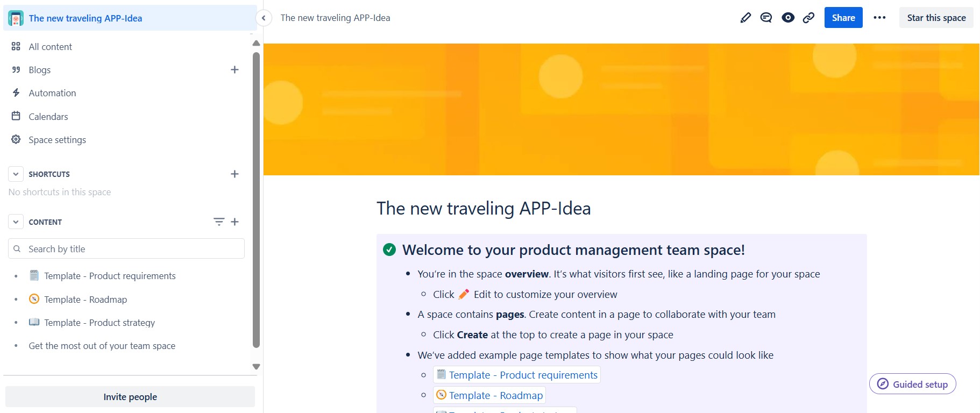Image resolution: width=980 pixels, height=413 pixels.
Task: Open the Template - Roadmap tree item
Action: pos(86,300)
